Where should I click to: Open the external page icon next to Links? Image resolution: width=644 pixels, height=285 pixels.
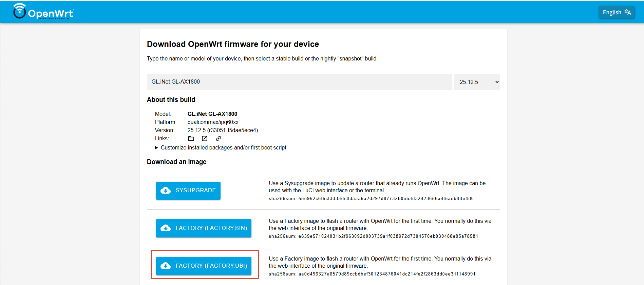point(205,139)
